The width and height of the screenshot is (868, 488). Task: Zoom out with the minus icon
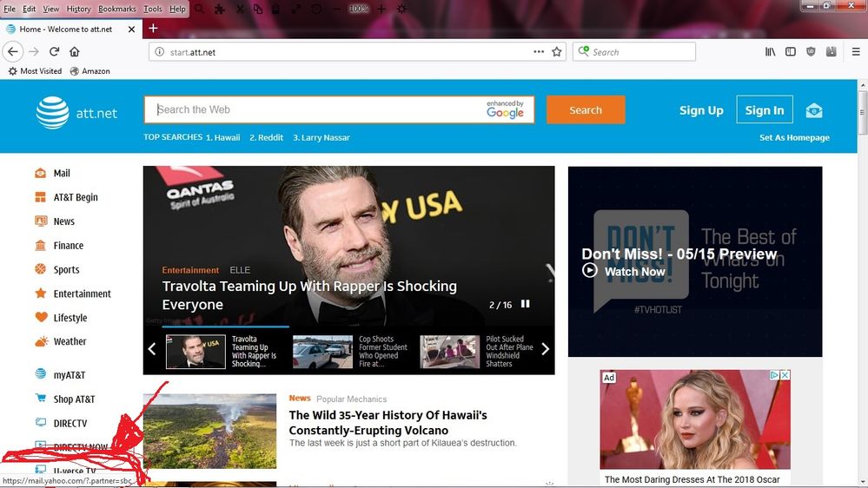coord(336,9)
